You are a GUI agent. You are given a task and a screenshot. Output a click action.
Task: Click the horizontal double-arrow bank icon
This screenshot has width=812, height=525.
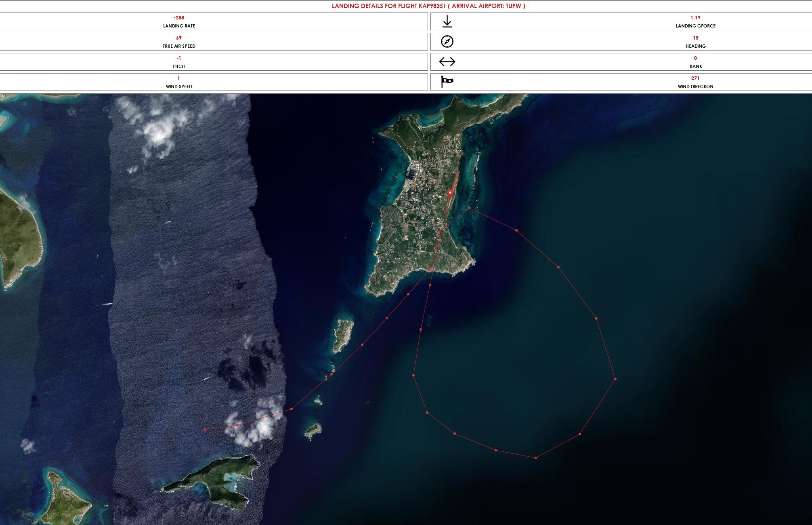pyautogui.click(x=447, y=61)
